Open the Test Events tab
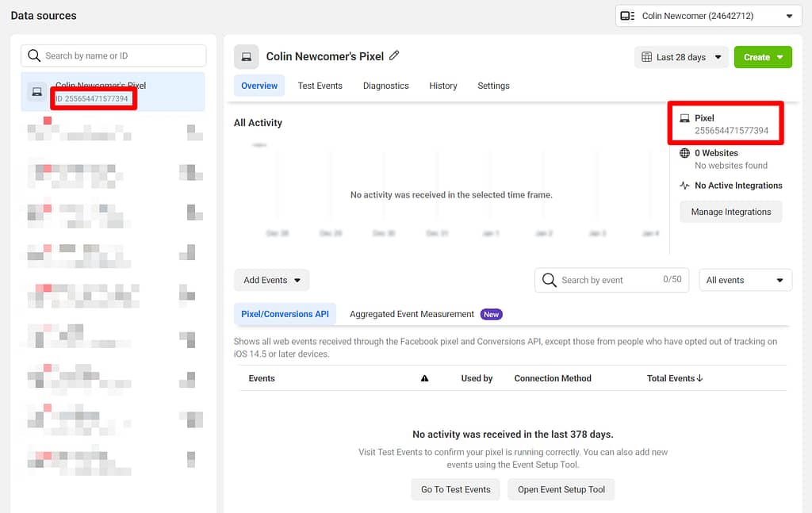This screenshot has height=513, width=812. [320, 86]
